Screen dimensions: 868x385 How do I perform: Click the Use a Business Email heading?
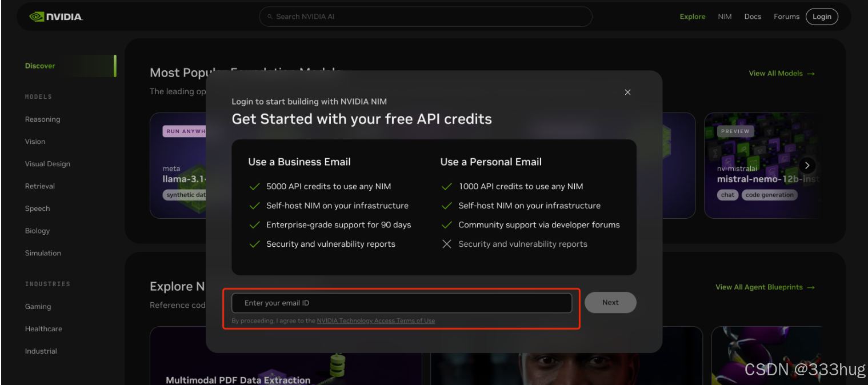click(x=299, y=162)
